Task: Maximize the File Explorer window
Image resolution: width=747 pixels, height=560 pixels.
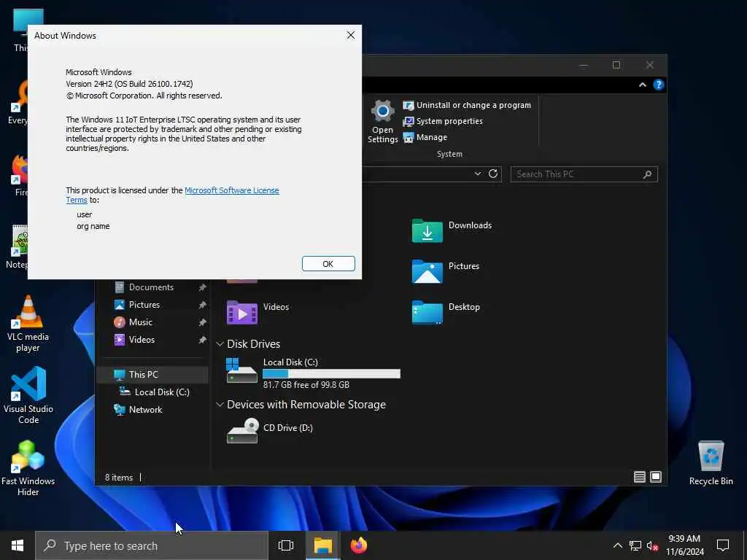Action: coord(616,65)
